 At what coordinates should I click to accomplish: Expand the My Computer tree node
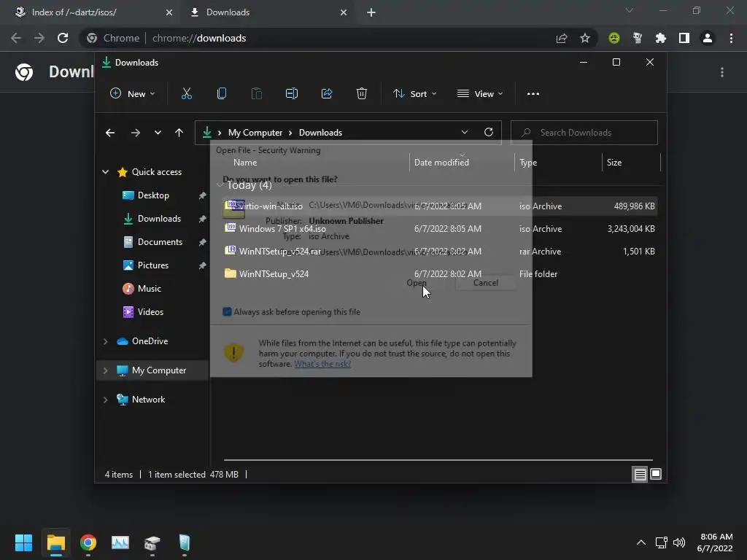[x=105, y=370]
